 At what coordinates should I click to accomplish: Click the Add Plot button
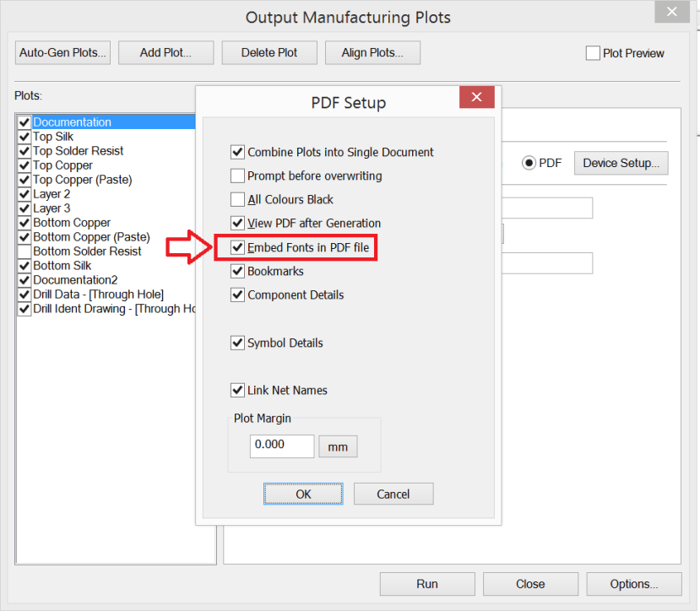coord(166,52)
